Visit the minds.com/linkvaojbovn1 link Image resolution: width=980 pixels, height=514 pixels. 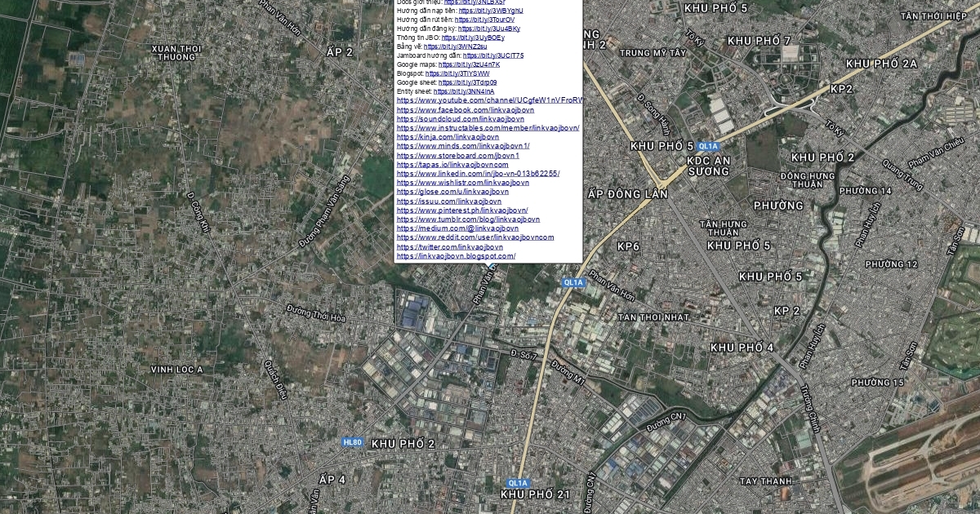(x=463, y=146)
